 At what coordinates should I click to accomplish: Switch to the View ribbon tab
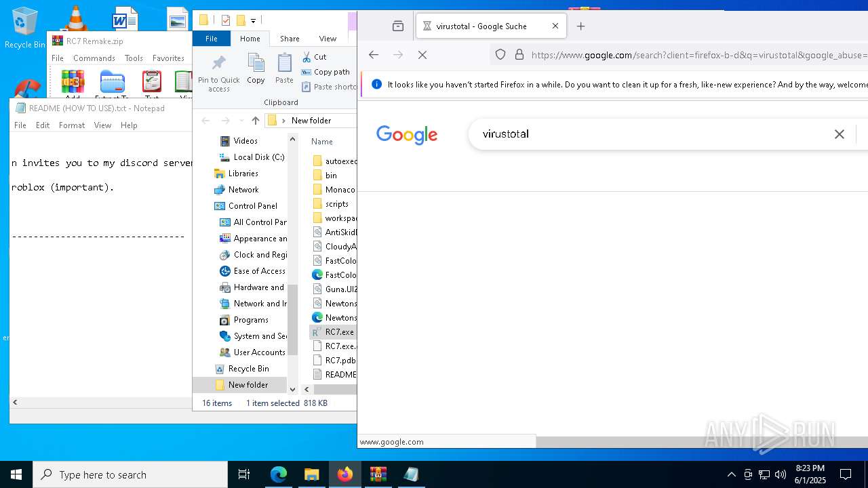328,39
